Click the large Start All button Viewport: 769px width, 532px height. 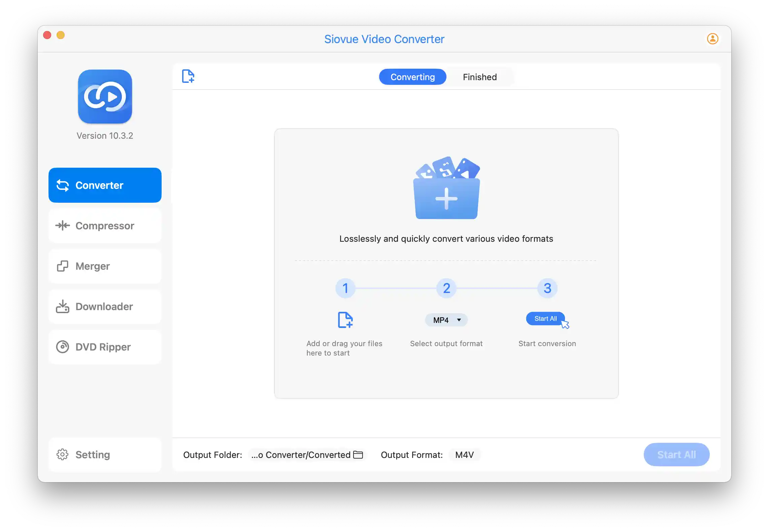click(x=676, y=455)
